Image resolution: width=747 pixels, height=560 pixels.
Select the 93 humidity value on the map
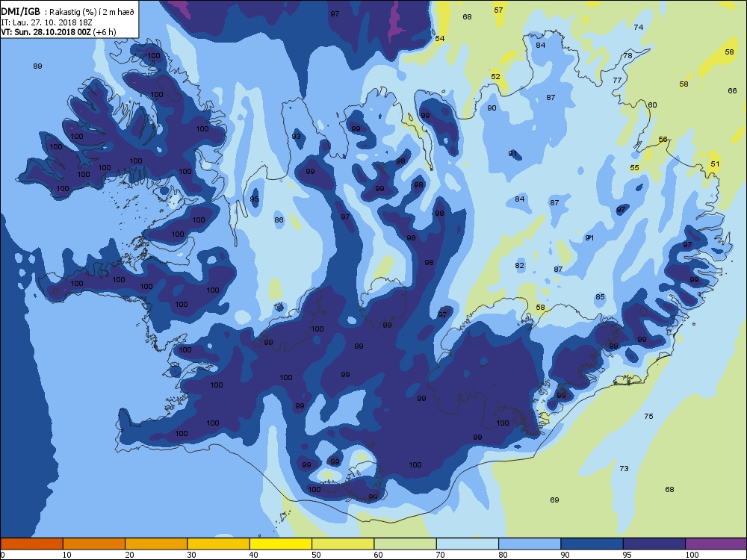pyautogui.click(x=297, y=136)
